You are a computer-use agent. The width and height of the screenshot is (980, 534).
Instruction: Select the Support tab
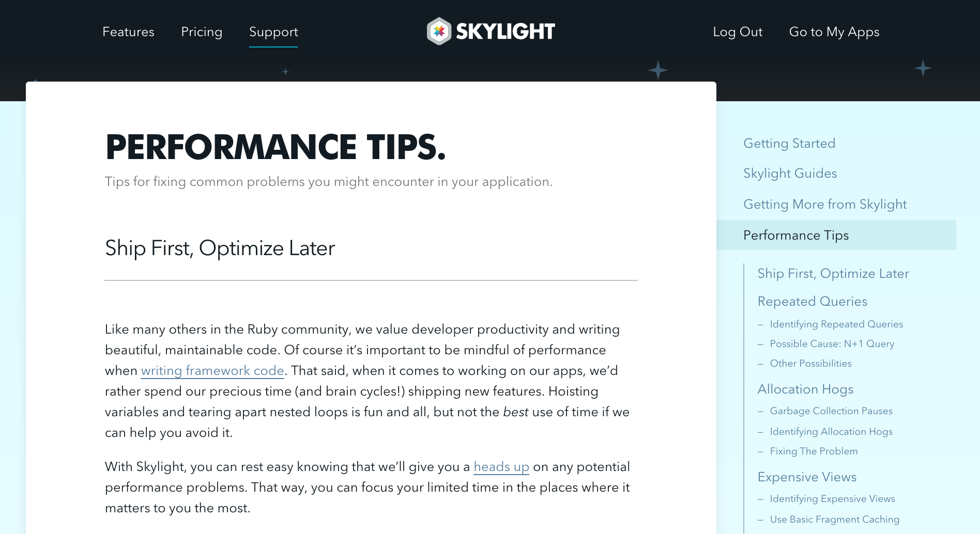pyautogui.click(x=273, y=32)
